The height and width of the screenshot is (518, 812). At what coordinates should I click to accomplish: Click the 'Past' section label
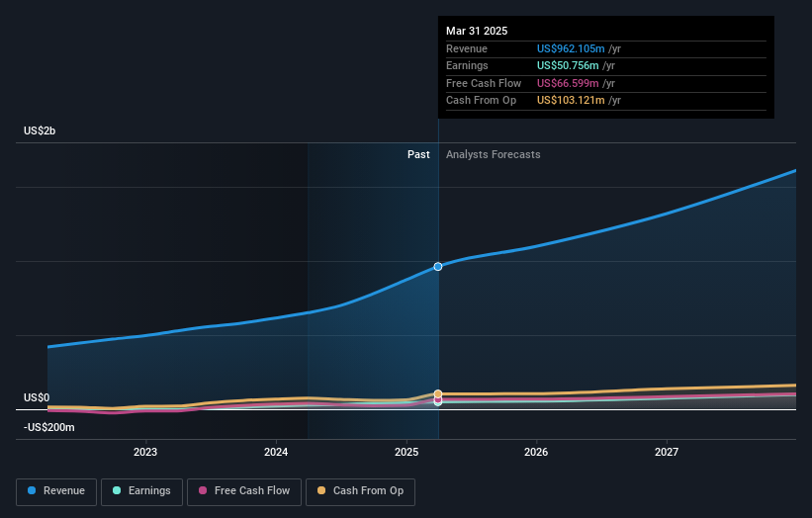pos(418,154)
